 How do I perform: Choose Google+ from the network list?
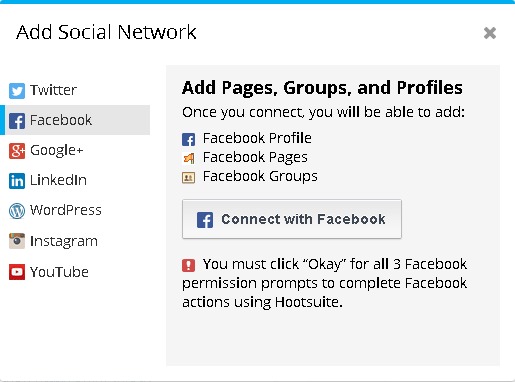click(76, 150)
